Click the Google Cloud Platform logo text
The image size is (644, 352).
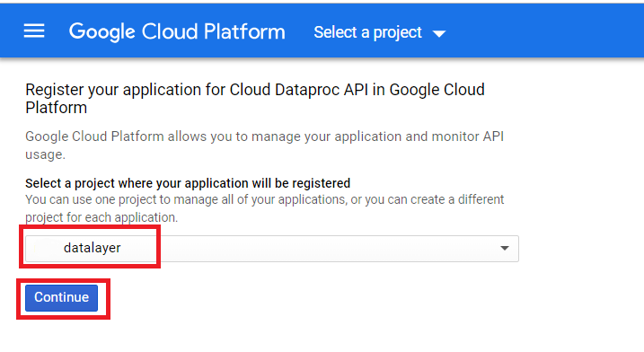pos(177,32)
